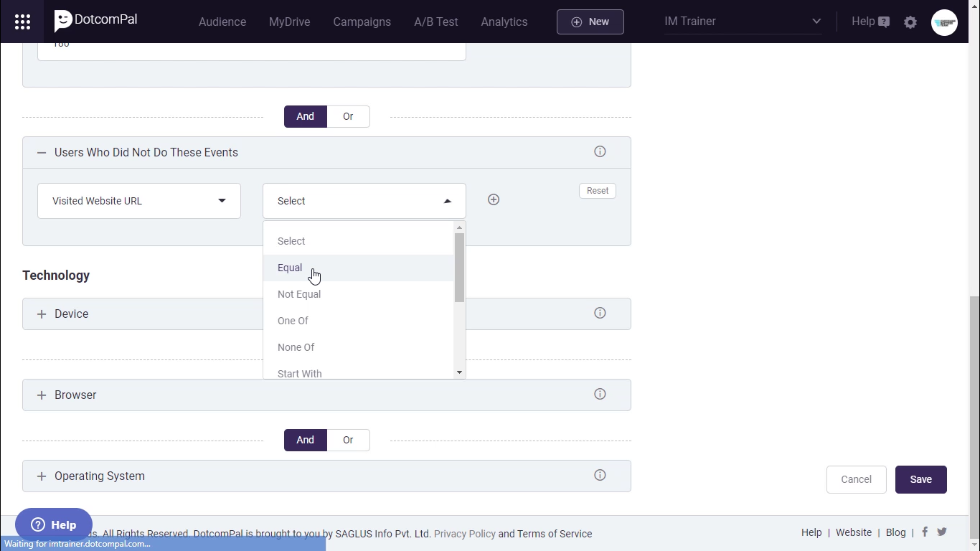Viewport: 980px width, 551px height.
Task: Open the Visited Website URL dropdown
Action: (x=139, y=201)
